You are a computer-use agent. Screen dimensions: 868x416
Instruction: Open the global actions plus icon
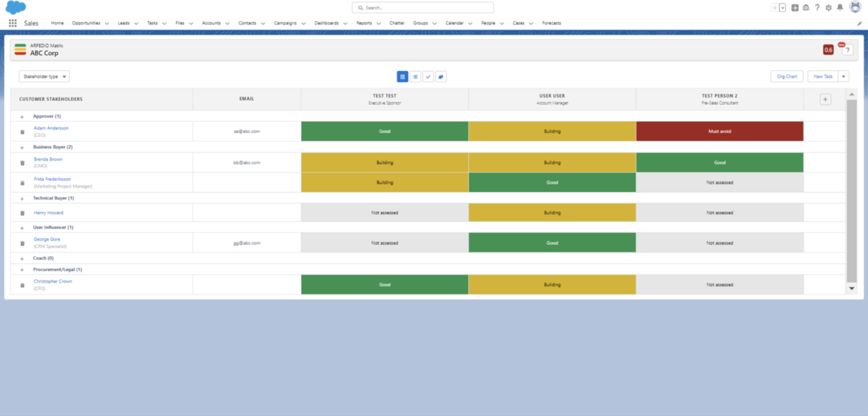[x=795, y=8]
